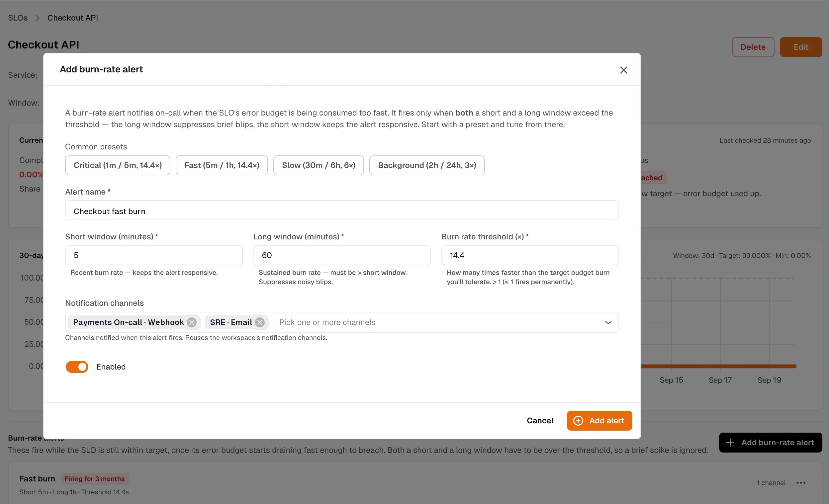The image size is (829, 504).
Task: Open the notification channels dropdown arrow
Action: pos(608,322)
